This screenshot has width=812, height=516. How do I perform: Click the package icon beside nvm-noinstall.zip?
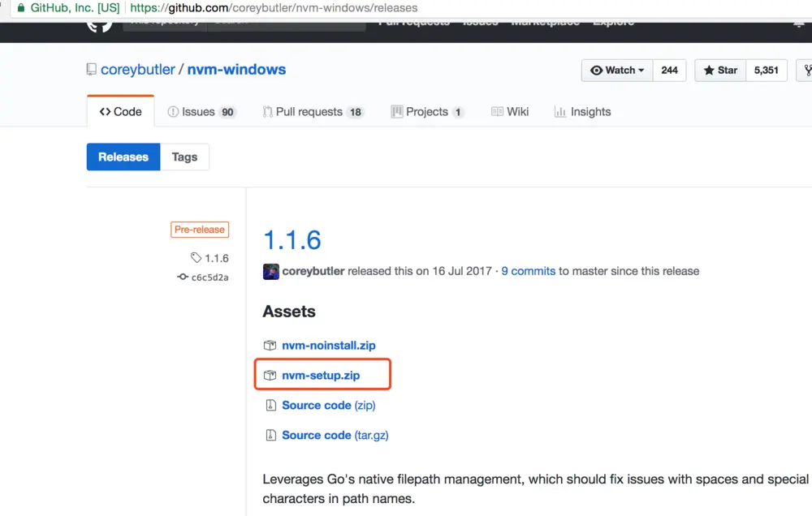270,345
